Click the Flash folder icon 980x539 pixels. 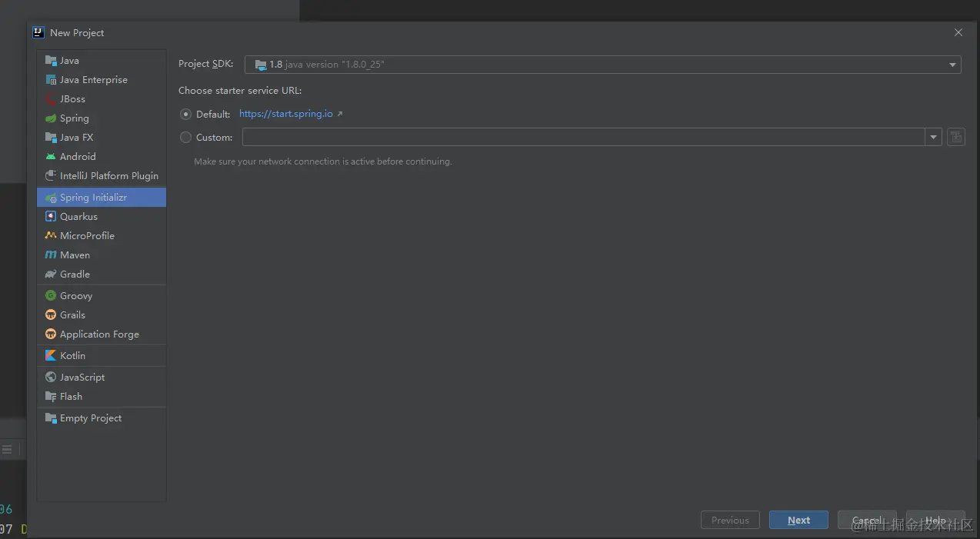pos(51,397)
